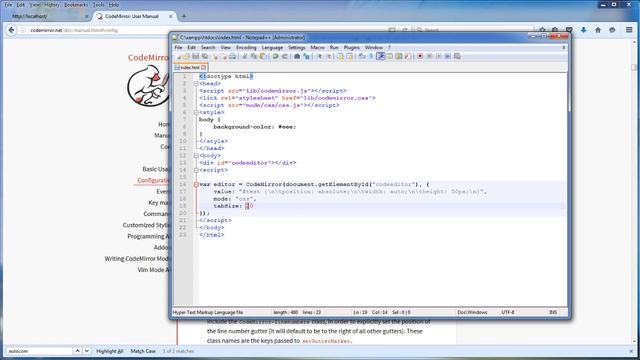Open the File menu in Notepad++
Viewport: 640px width, 360px height.
178,47
